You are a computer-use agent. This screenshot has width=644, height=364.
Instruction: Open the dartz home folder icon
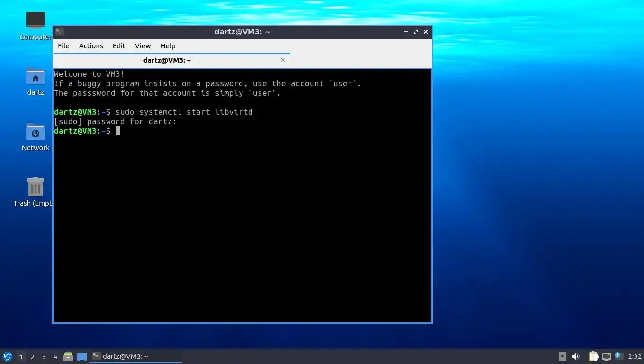(36, 82)
